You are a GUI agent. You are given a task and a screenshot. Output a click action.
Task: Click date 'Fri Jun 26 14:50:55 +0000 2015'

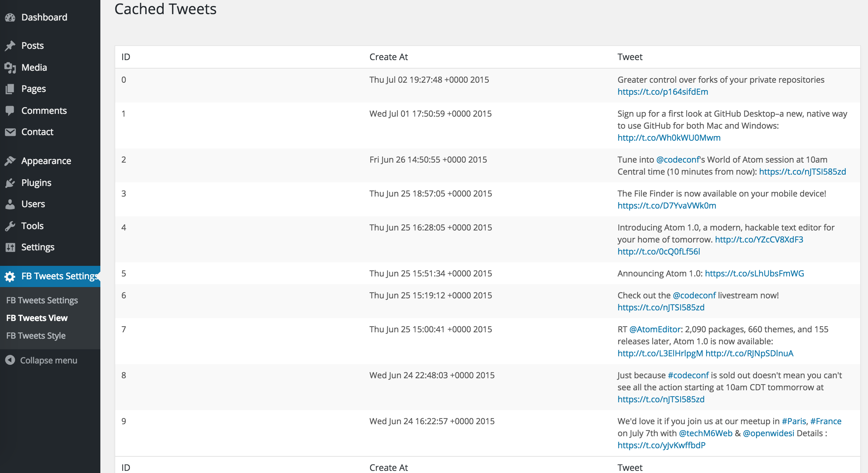coord(428,160)
